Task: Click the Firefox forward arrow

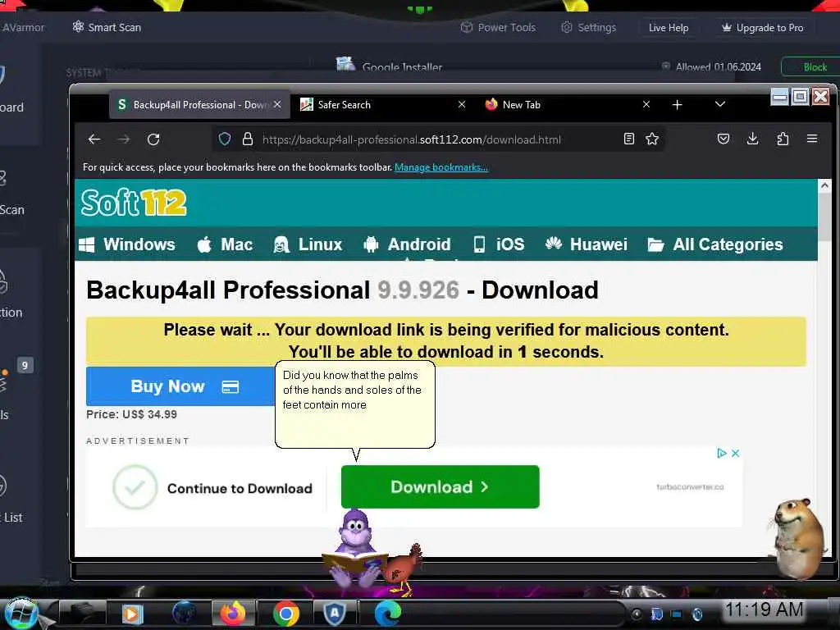Action: pyautogui.click(x=124, y=139)
